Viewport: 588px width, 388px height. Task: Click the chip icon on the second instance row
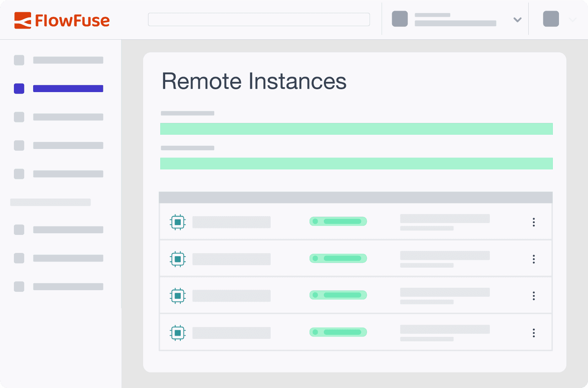tap(177, 259)
